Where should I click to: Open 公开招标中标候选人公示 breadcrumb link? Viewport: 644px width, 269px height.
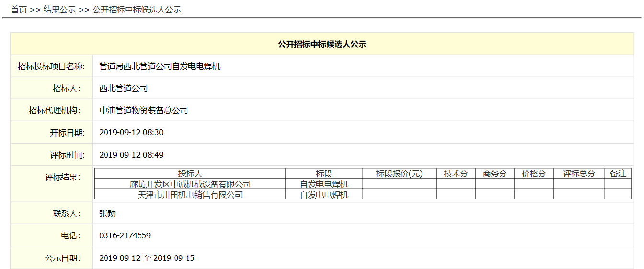click(137, 10)
